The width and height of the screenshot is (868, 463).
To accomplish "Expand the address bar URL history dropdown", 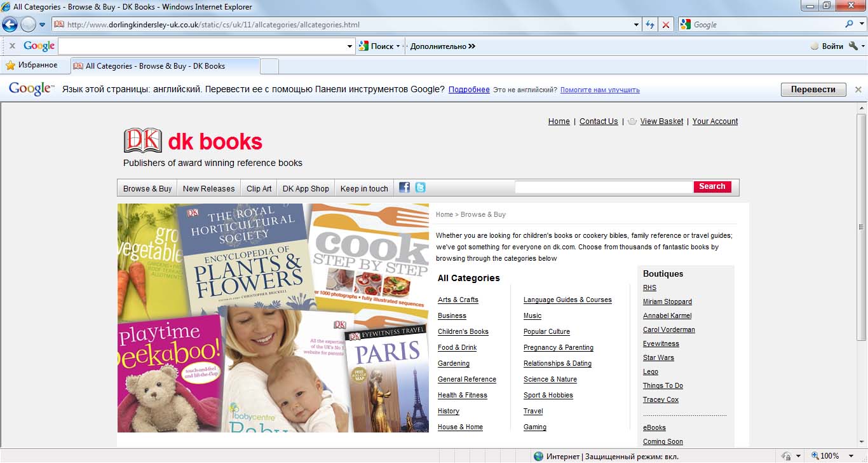I will (x=637, y=25).
